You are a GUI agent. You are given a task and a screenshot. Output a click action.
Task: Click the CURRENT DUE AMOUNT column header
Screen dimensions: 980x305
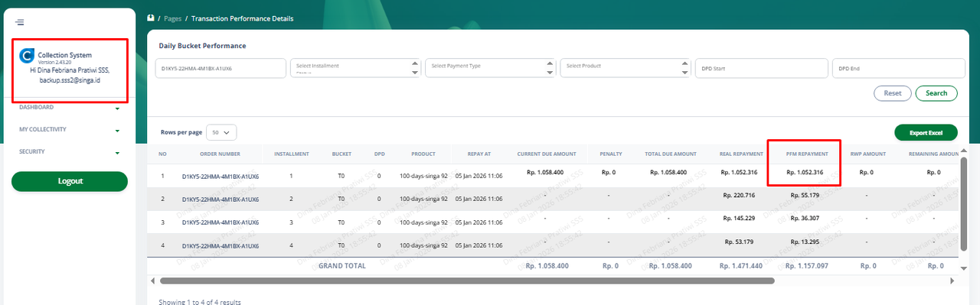click(547, 154)
